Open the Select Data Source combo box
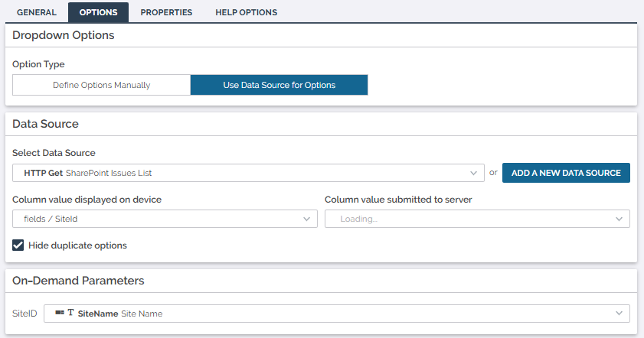Image resolution: width=644 pixels, height=338 pixels. tap(248, 173)
